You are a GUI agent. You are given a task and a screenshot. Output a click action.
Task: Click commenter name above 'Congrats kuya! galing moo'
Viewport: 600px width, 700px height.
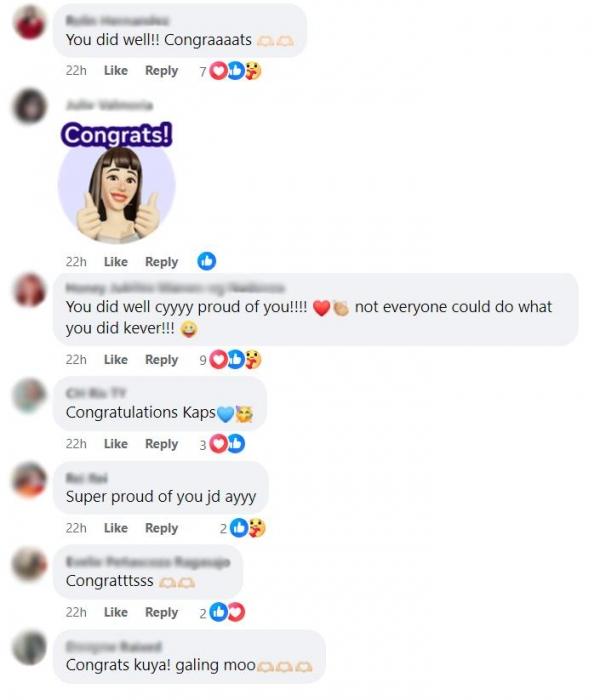[113, 646]
